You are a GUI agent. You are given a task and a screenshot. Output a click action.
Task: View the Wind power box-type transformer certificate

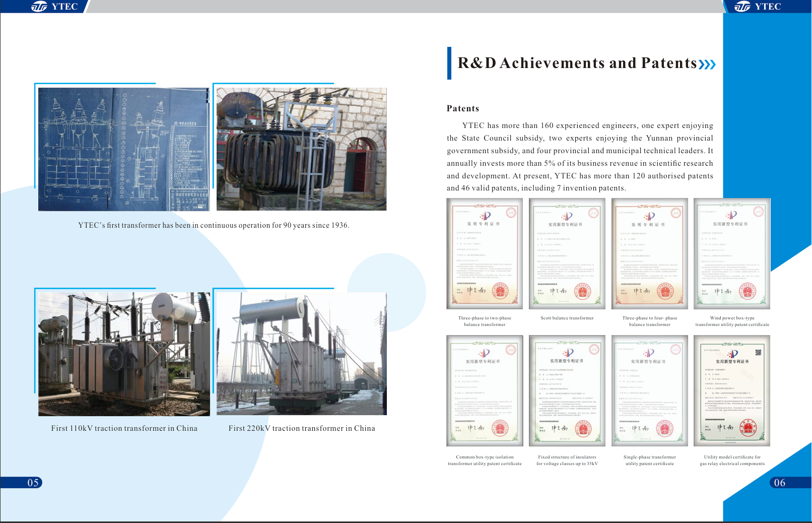click(x=732, y=253)
